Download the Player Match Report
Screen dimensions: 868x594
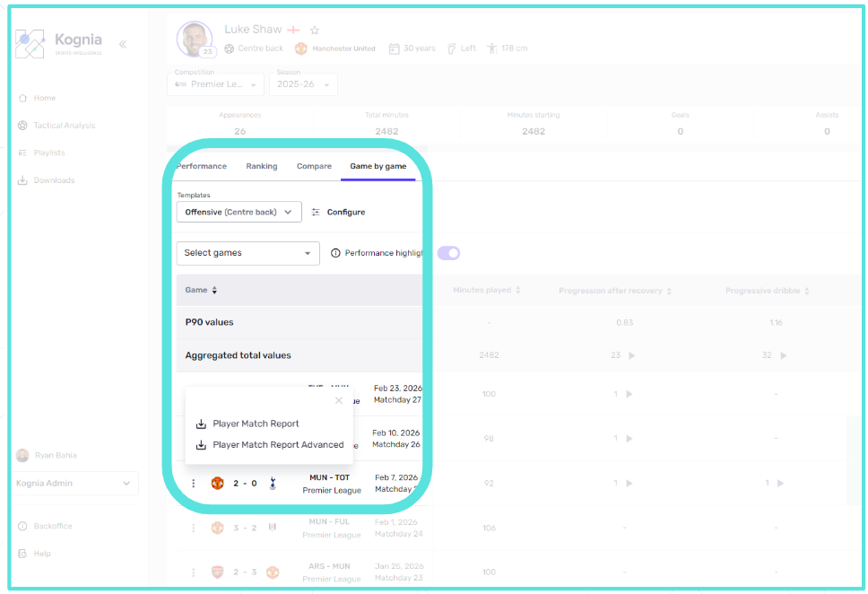pos(247,424)
